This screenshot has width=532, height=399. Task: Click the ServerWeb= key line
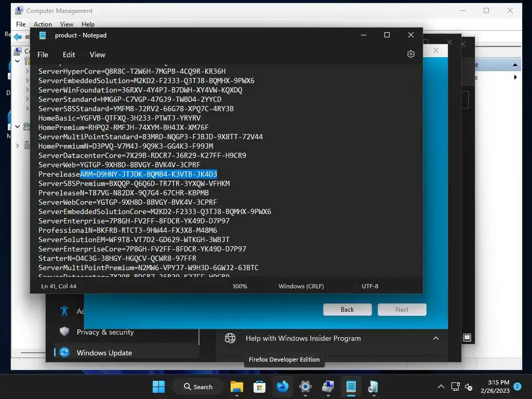click(x=119, y=165)
